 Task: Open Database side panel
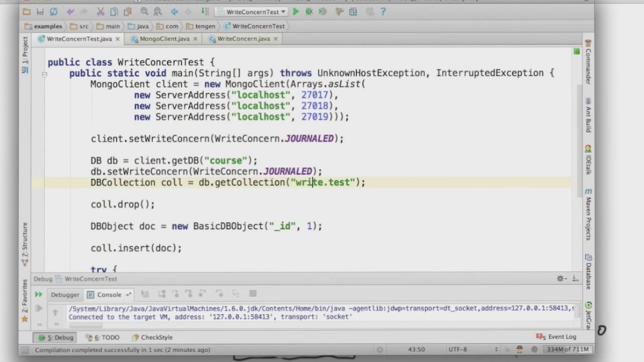click(x=588, y=271)
